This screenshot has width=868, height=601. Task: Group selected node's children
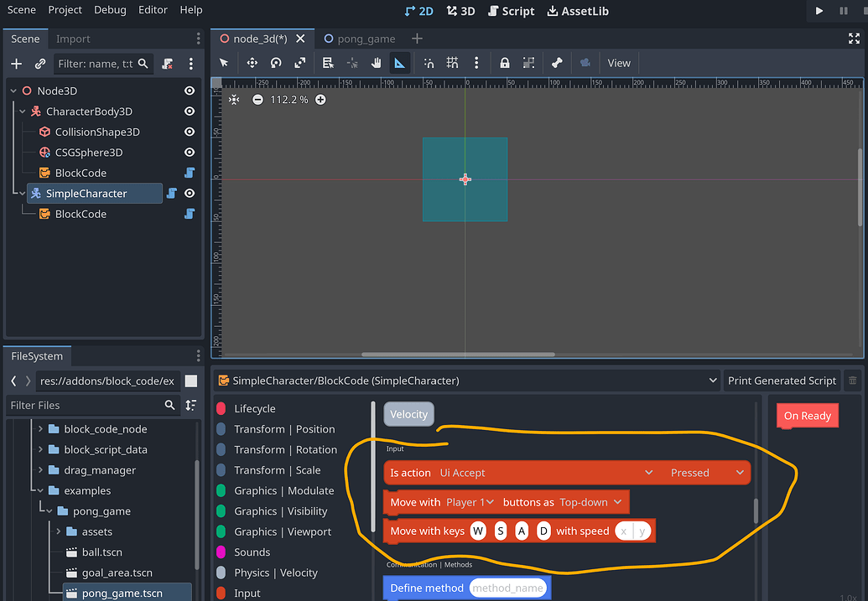click(x=528, y=63)
